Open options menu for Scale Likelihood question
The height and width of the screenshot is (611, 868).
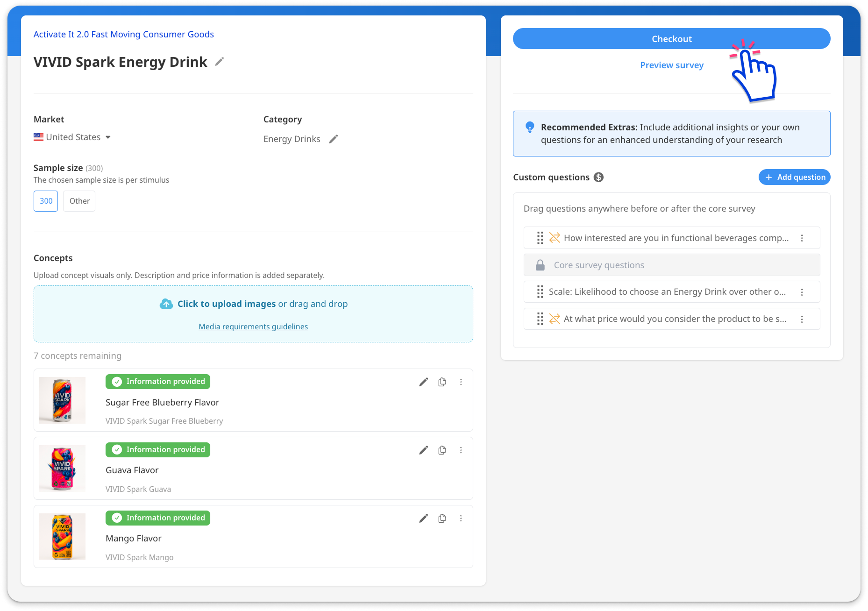[x=802, y=292]
